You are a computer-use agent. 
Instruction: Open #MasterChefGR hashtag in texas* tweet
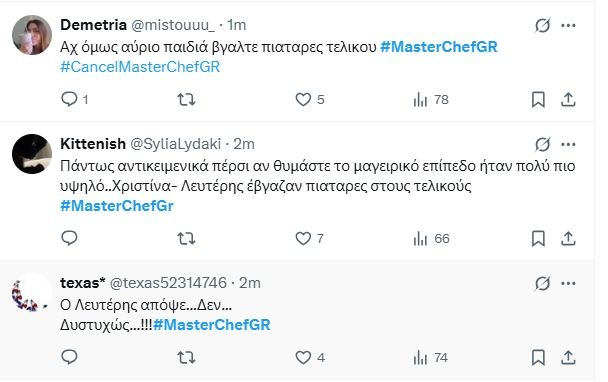click(212, 325)
